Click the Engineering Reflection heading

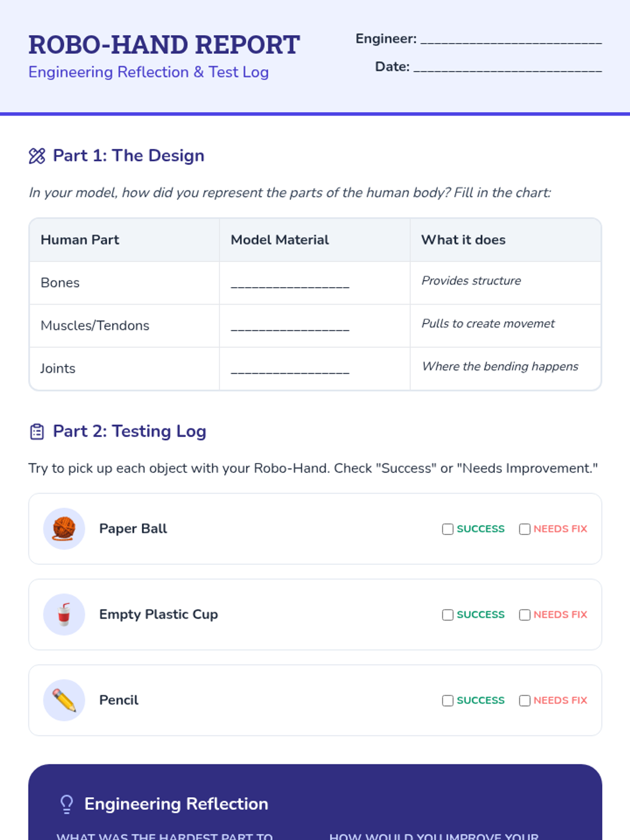coord(176,804)
